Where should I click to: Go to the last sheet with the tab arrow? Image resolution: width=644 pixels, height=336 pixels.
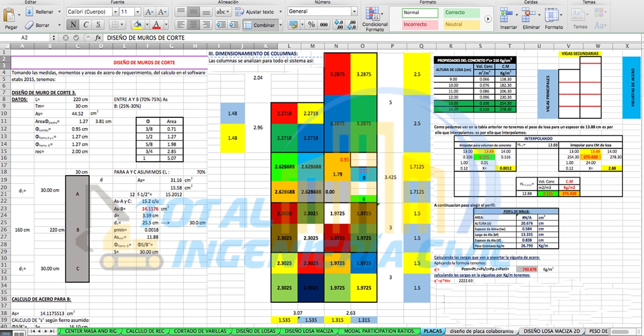pyautogui.click(x=53, y=331)
